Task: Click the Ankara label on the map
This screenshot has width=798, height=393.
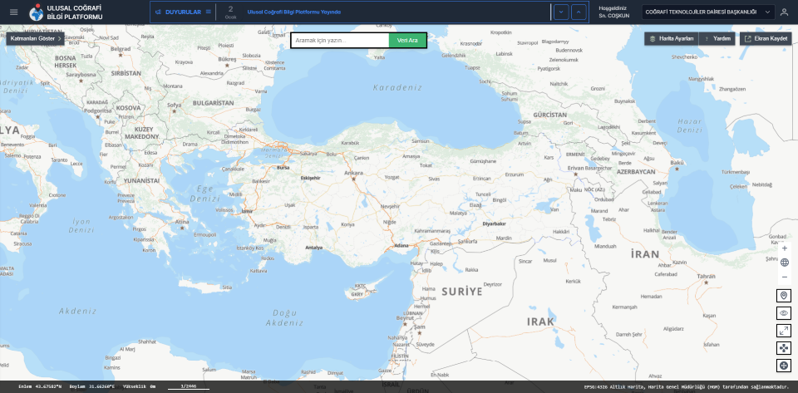Action: coord(353,173)
